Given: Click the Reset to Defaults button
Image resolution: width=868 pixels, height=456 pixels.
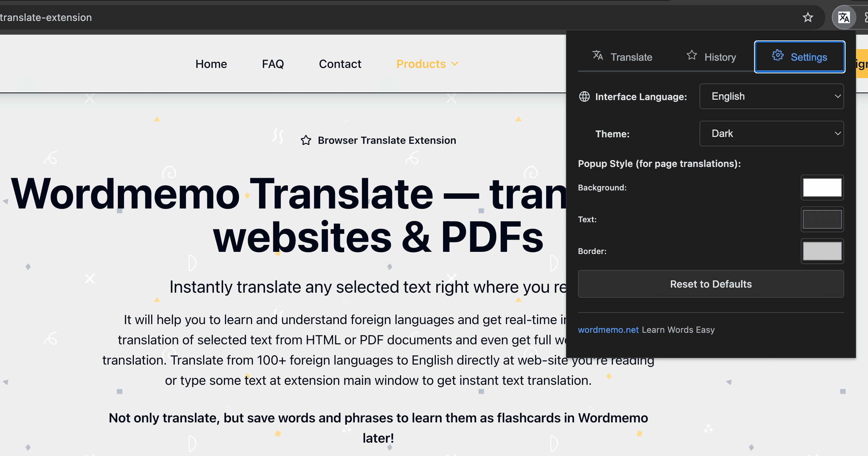Looking at the screenshot, I should pos(710,284).
